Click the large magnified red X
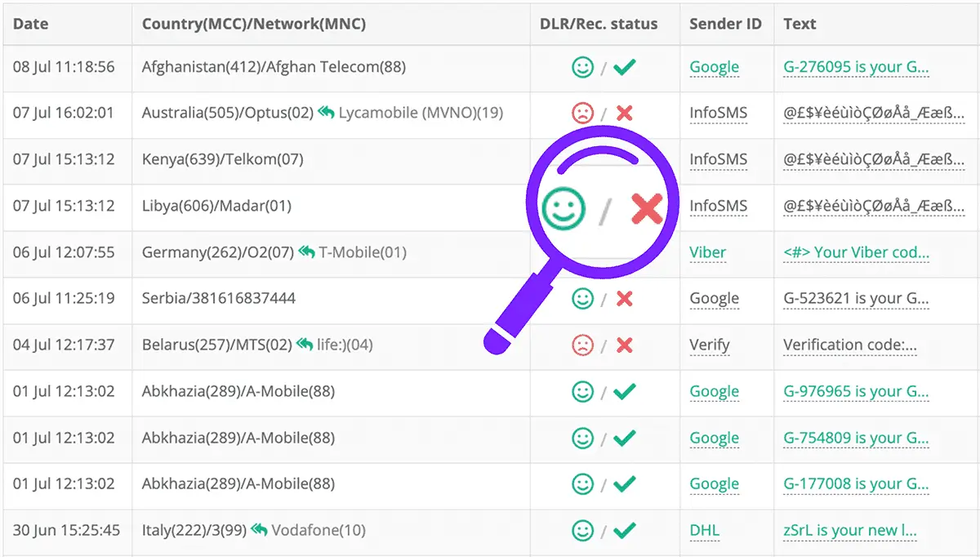Viewport: 980px width, 557px height. tap(646, 208)
